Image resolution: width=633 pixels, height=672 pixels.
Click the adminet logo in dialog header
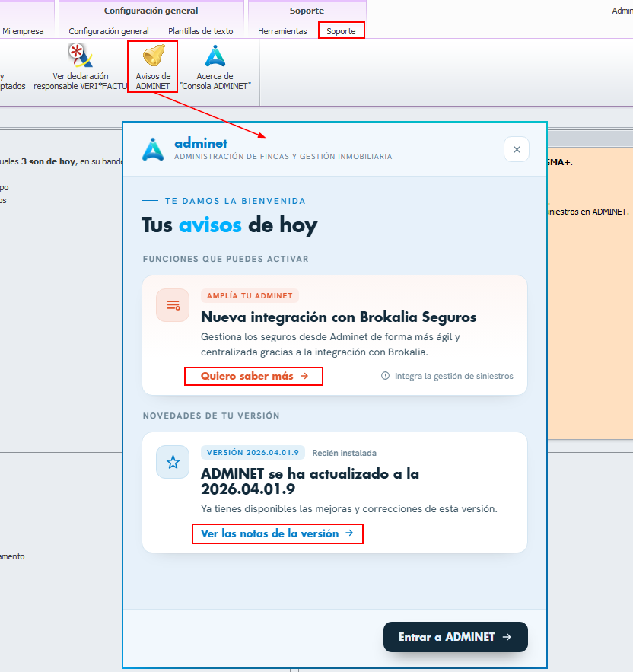pos(153,149)
